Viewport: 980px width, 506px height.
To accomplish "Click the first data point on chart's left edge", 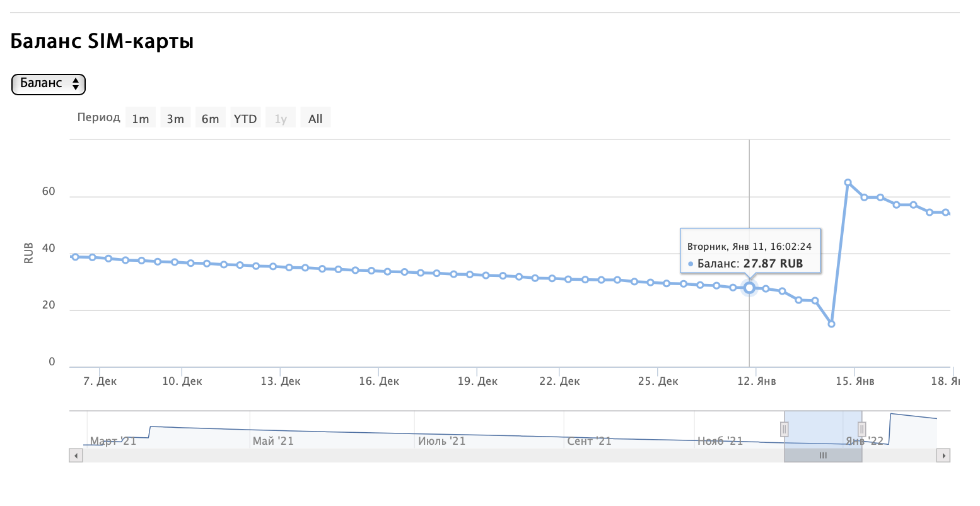I will coord(76,257).
